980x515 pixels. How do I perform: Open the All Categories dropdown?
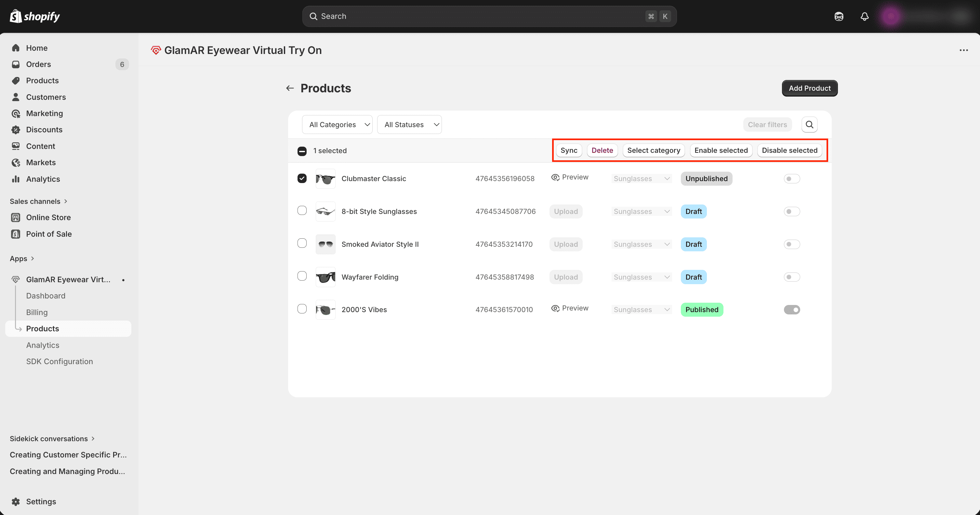tap(337, 125)
